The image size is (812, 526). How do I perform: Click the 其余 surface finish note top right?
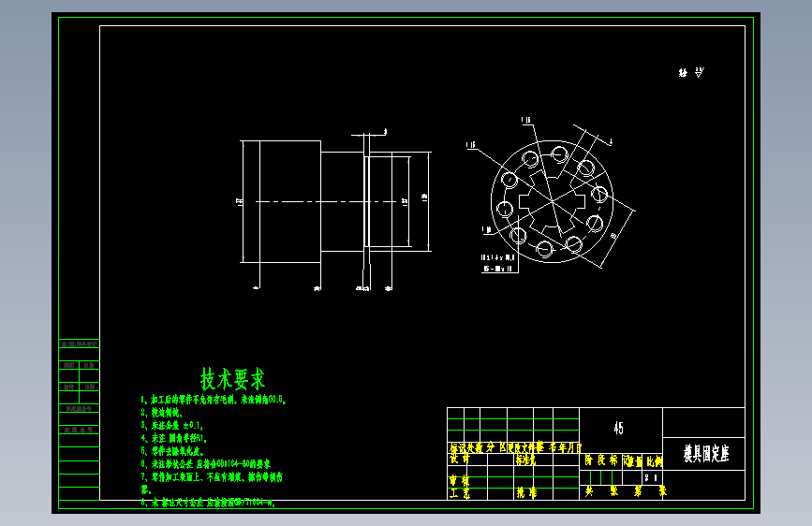tap(691, 72)
